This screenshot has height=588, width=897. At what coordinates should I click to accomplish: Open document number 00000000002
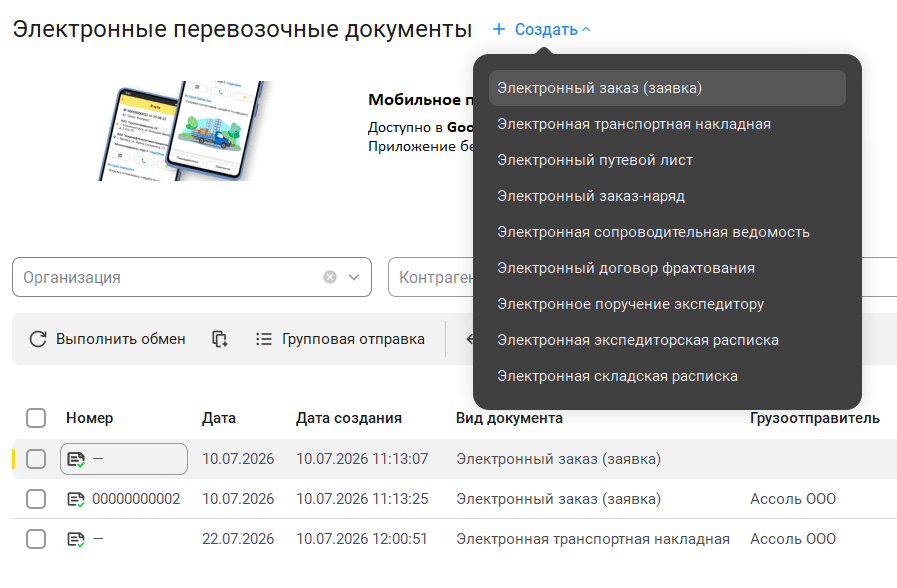click(x=136, y=499)
